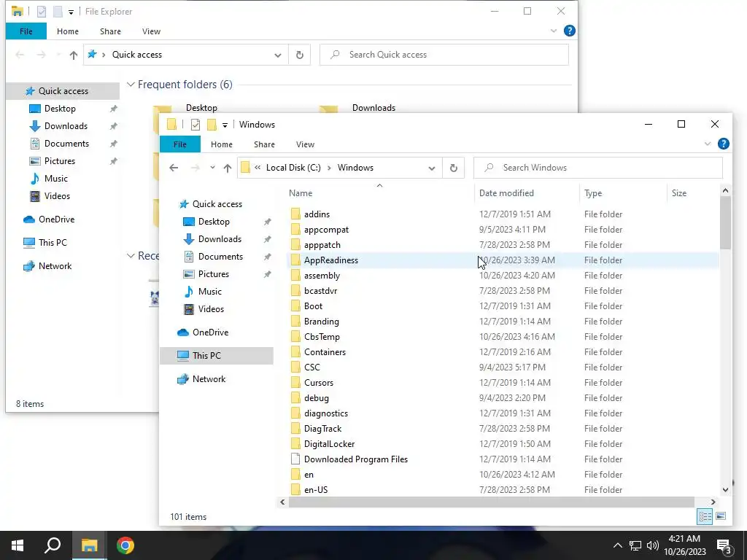The width and height of the screenshot is (747, 560).
Task: Click the Search Windows input box
Action: tap(598, 168)
